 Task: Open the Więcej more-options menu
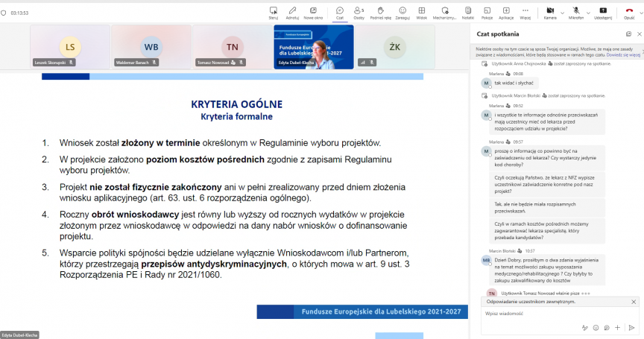(x=525, y=13)
